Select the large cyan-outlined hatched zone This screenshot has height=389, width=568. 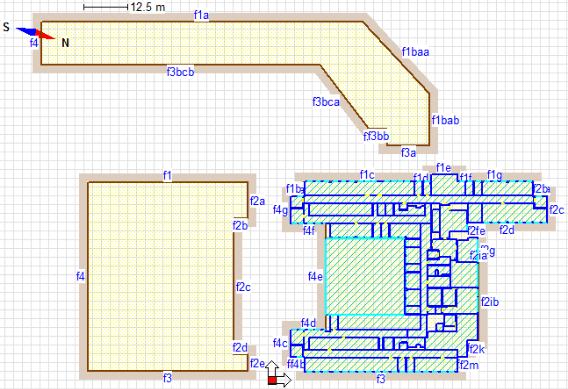click(x=365, y=276)
